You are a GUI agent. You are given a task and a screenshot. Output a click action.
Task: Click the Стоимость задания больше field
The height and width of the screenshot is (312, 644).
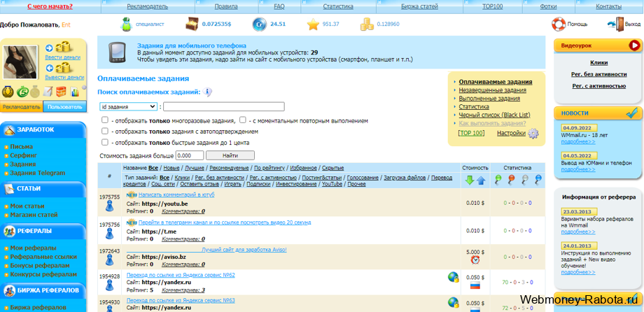point(190,155)
